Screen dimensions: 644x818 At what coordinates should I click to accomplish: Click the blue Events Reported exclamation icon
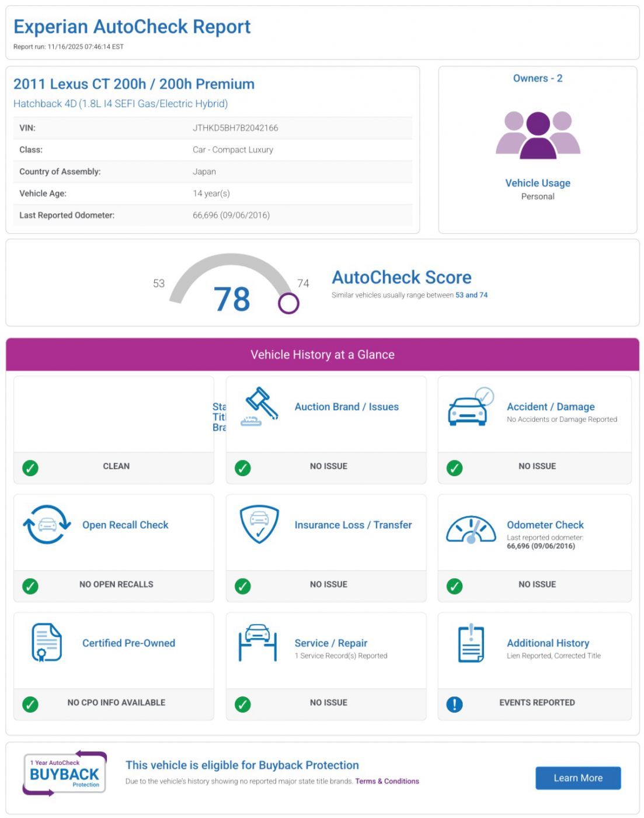tap(454, 704)
